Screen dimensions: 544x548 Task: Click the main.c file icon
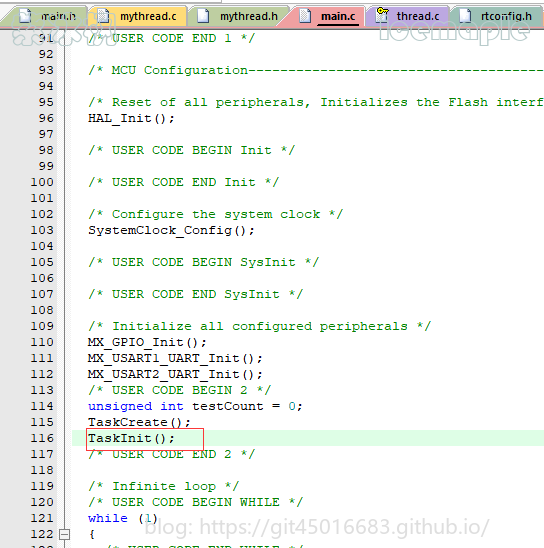tap(305, 16)
